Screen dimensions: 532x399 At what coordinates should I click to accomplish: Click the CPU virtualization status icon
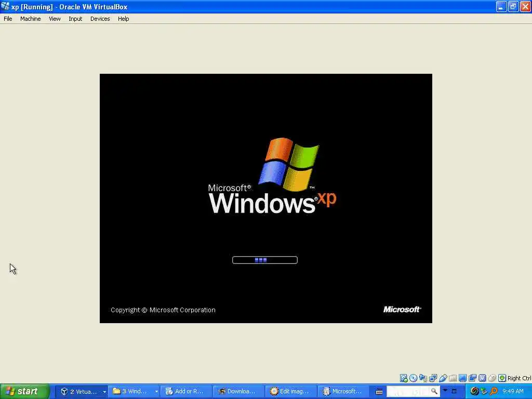[482, 378]
